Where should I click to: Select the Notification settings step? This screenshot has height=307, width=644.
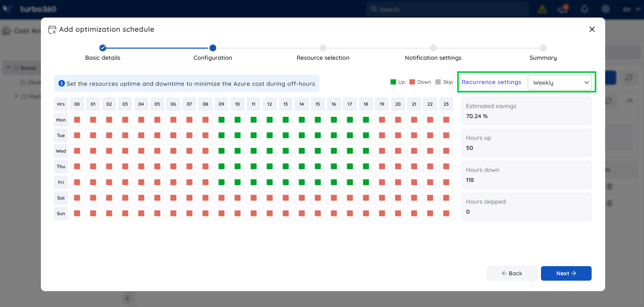(x=433, y=48)
